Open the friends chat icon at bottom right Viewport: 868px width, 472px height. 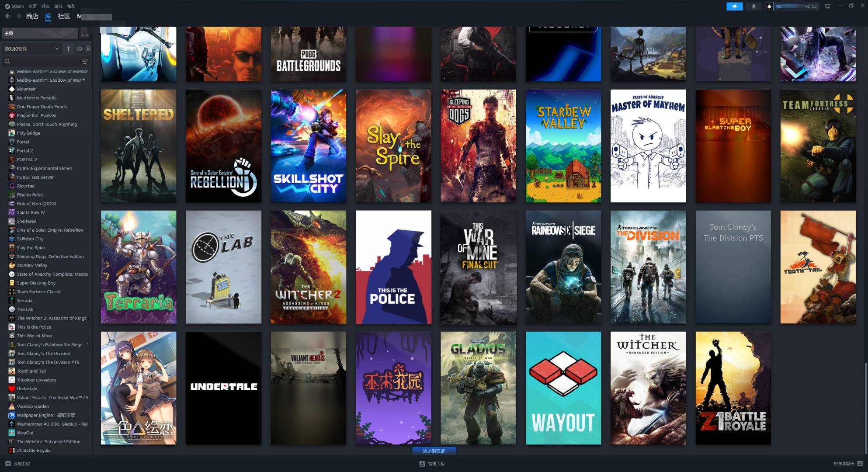[860, 463]
